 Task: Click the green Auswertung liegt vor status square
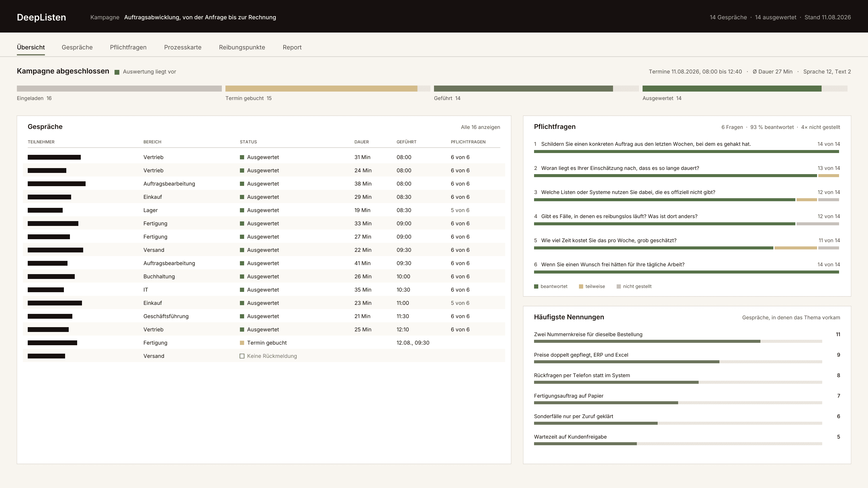tap(117, 72)
